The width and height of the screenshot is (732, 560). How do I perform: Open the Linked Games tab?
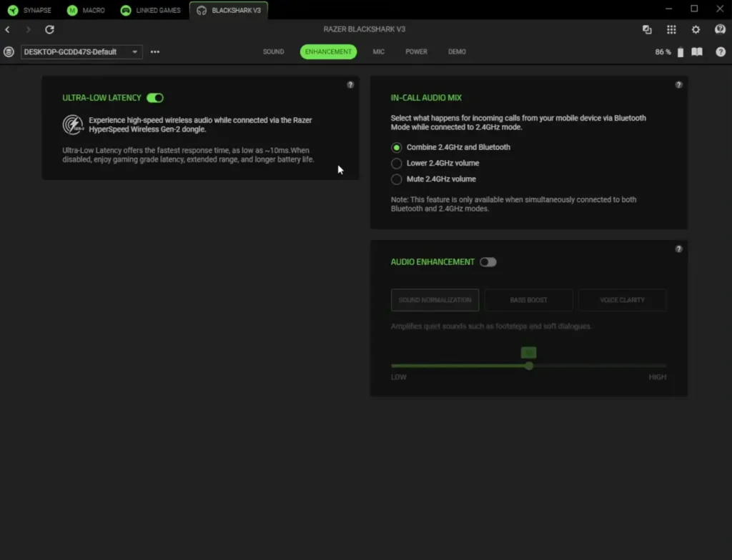click(150, 10)
